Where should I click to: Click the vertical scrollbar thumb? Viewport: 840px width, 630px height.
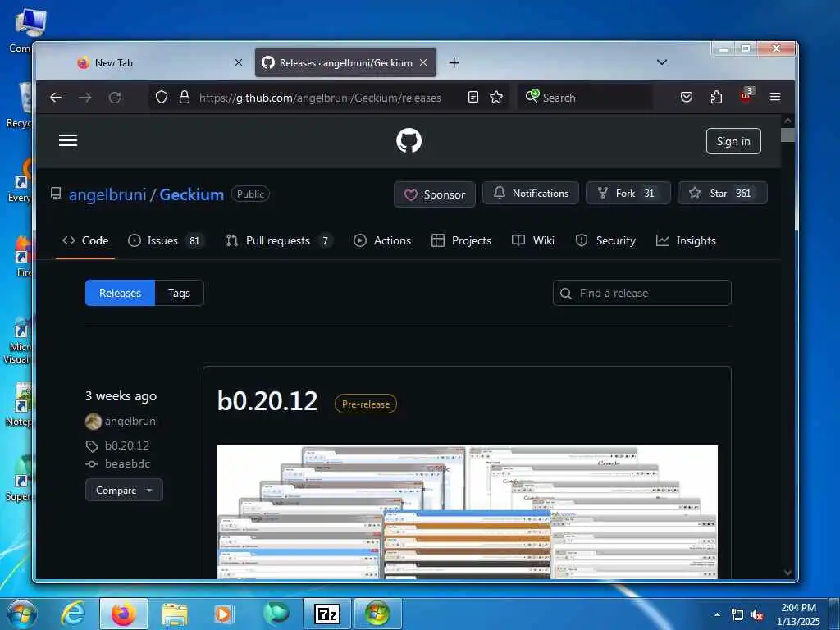point(787,135)
